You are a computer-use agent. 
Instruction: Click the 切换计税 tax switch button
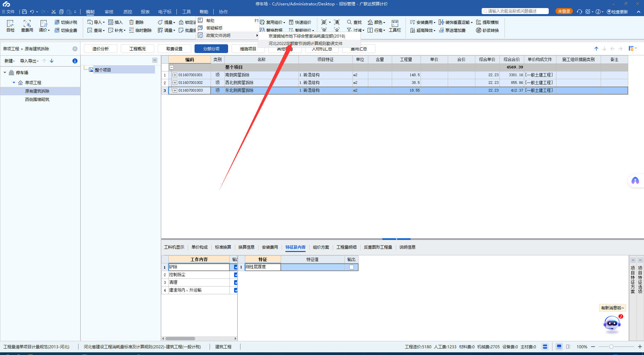coord(66,22)
